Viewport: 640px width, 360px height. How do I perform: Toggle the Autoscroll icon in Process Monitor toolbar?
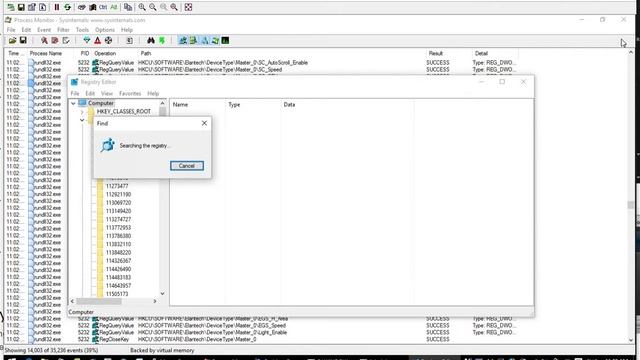(55, 40)
